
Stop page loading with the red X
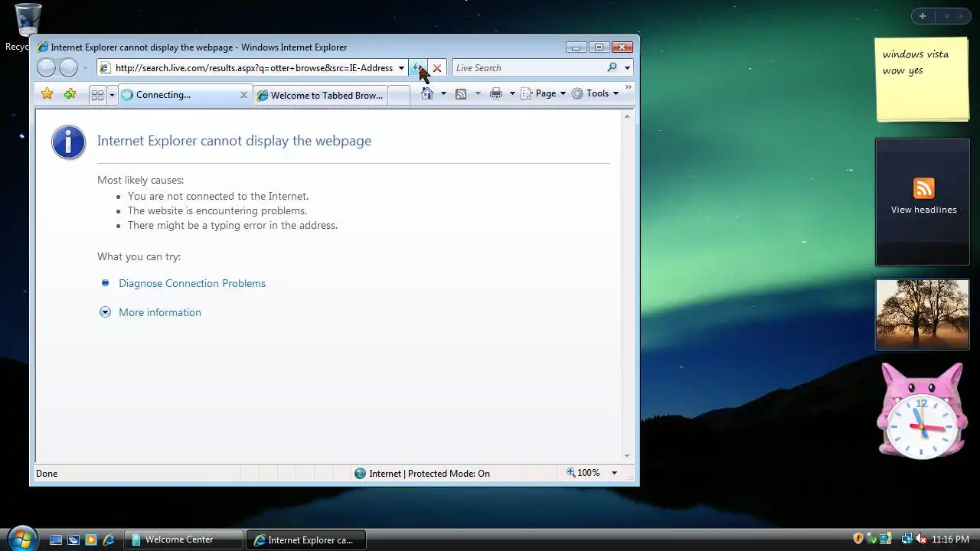(x=437, y=68)
